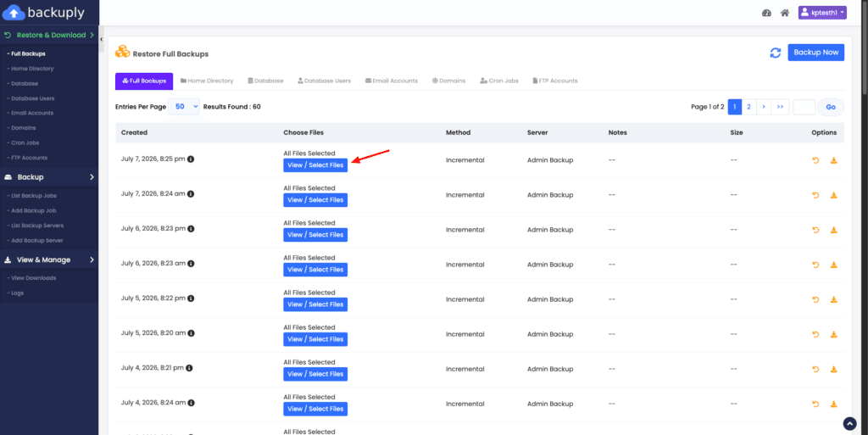This screenshot has width=868, height=435.
Task: Switch to the Domains tab
Action: click(x=449, y=81)
